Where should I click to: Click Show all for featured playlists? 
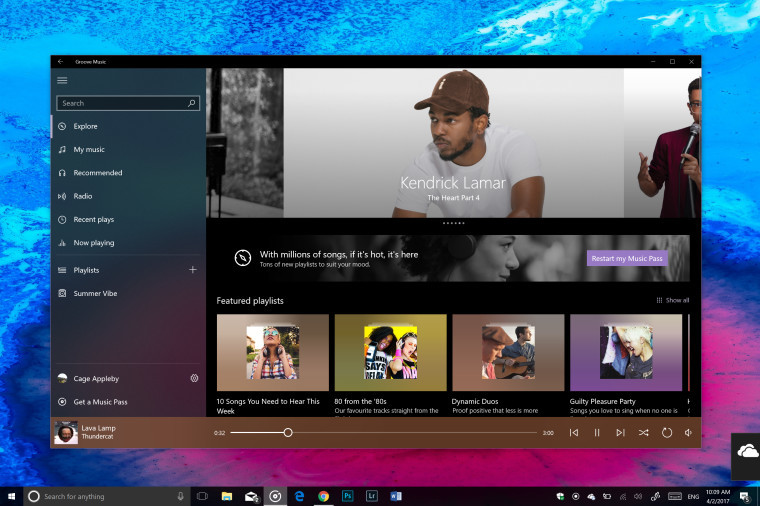click(x=673, y=300)
